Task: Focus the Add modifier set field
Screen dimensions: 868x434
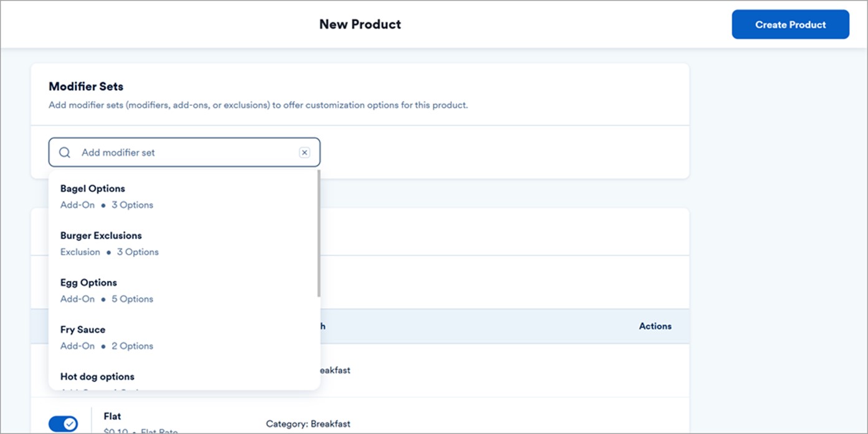Action: click(184, 153)
